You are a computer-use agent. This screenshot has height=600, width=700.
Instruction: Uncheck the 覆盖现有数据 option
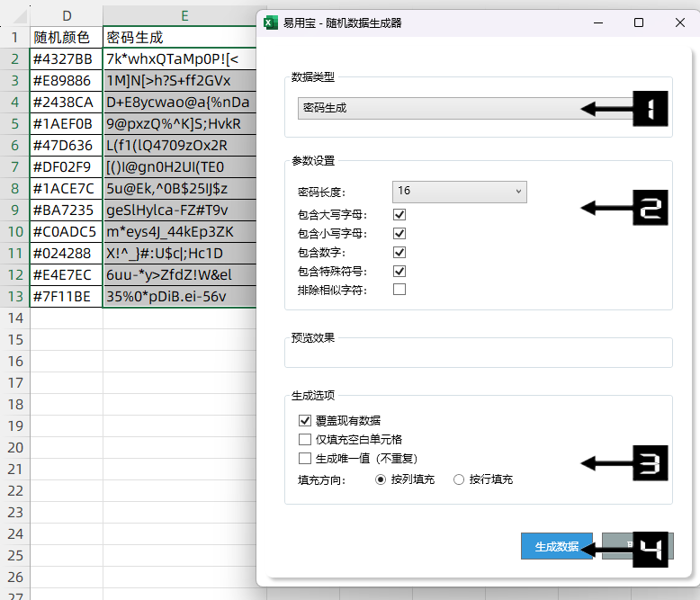coord(305,420)
